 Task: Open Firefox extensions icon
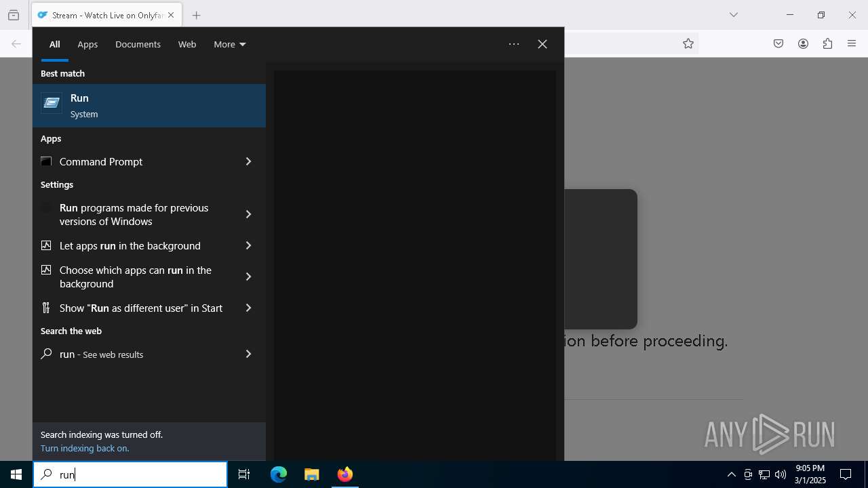tap(827, 43)
